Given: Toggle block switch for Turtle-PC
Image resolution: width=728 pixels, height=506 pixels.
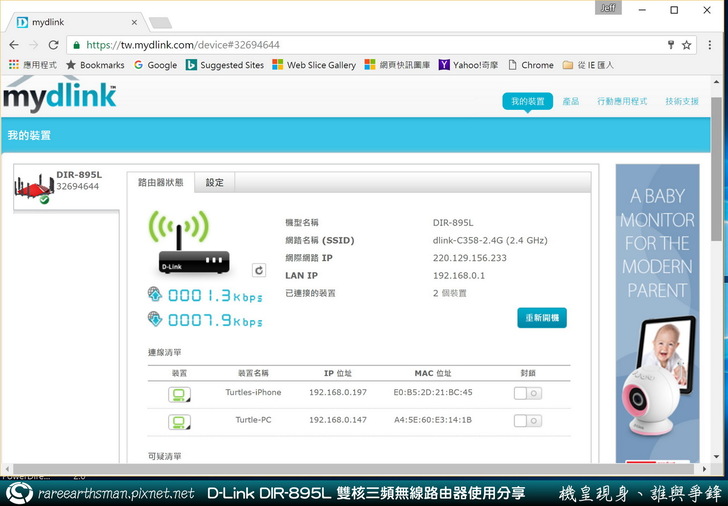Looking at the screenshot, I should [527, 421].
